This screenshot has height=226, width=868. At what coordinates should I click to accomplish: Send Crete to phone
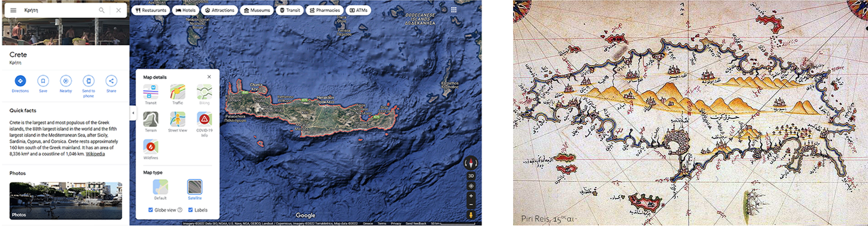89,86
